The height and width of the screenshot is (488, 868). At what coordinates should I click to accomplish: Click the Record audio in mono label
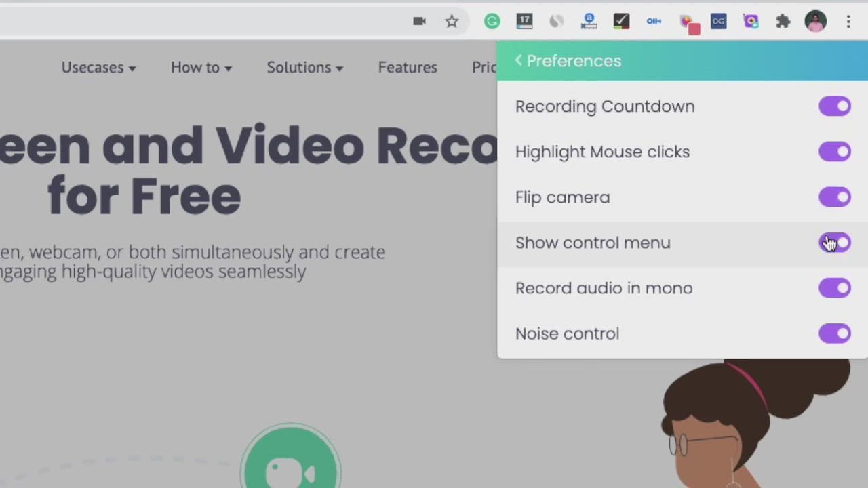(x=604, y=288)
